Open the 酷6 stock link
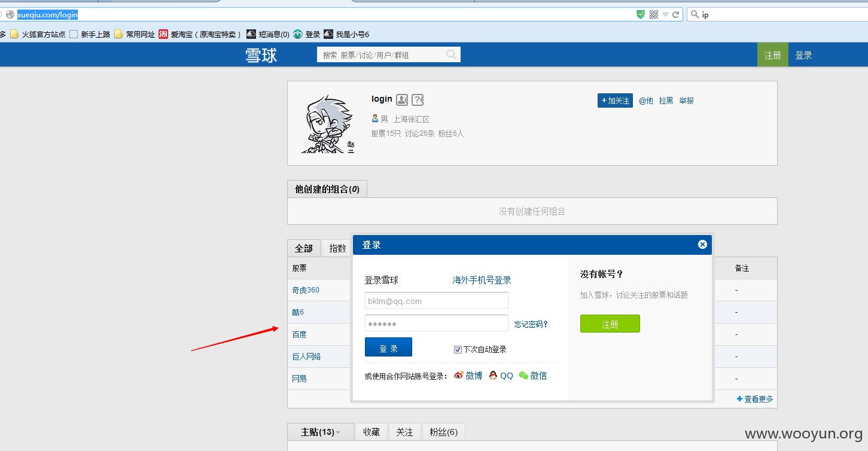 [x=298, y=312]
